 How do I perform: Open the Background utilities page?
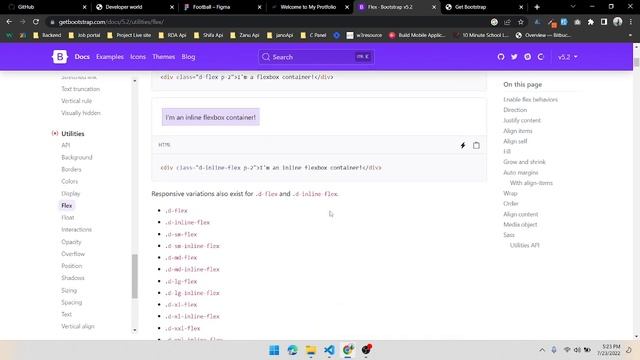(77, 157)
